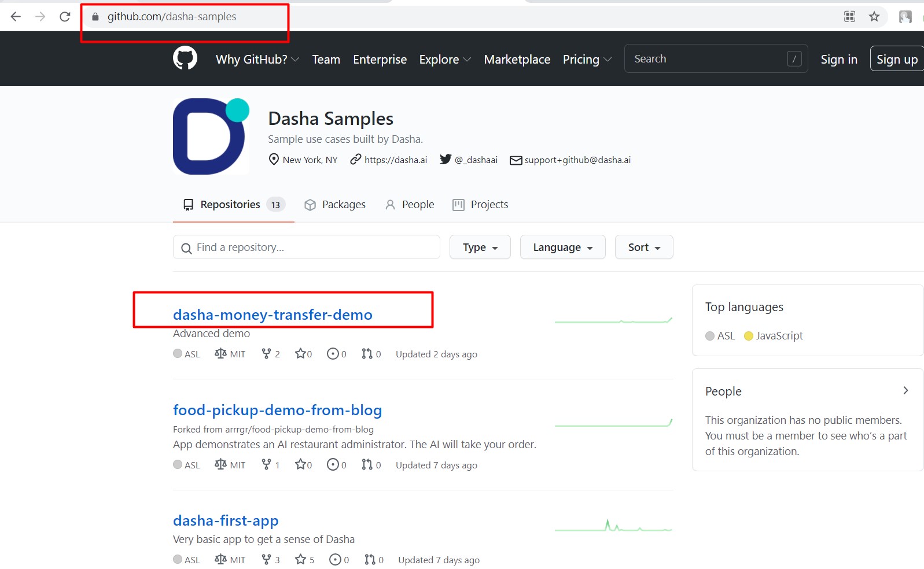Expand the Explore menu
The height and width of the screenshot is (569, 924).
pos(445,60)
